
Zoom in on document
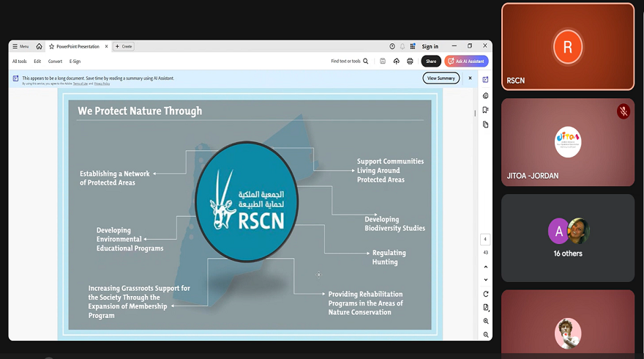[486, 321]
